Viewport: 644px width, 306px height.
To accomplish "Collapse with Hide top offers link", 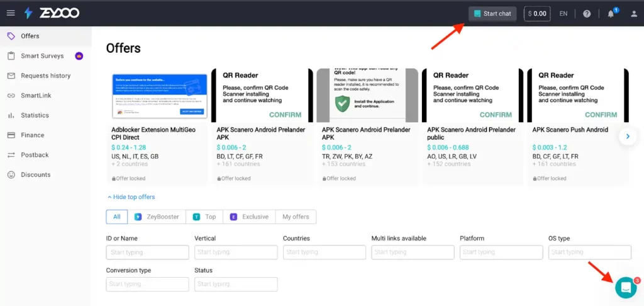I will click(x=131, y=197).
